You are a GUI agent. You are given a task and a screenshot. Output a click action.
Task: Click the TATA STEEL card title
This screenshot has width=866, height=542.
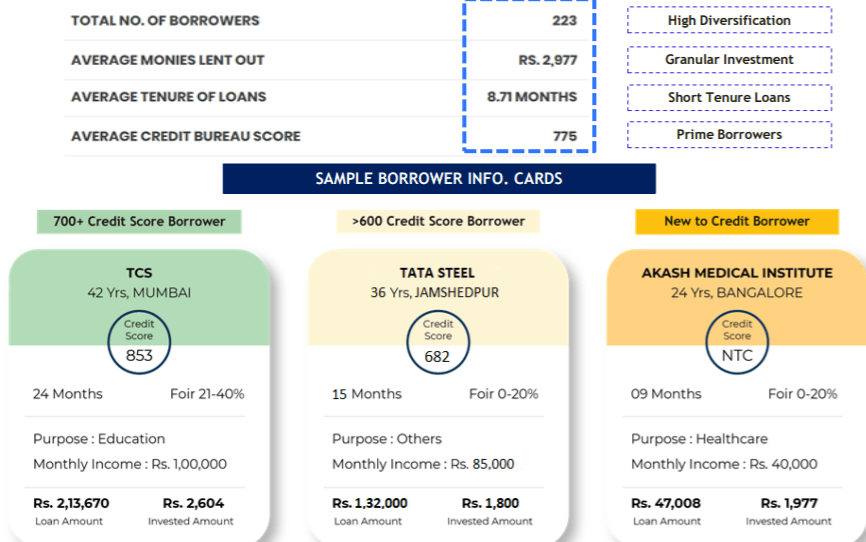[437, 273]
